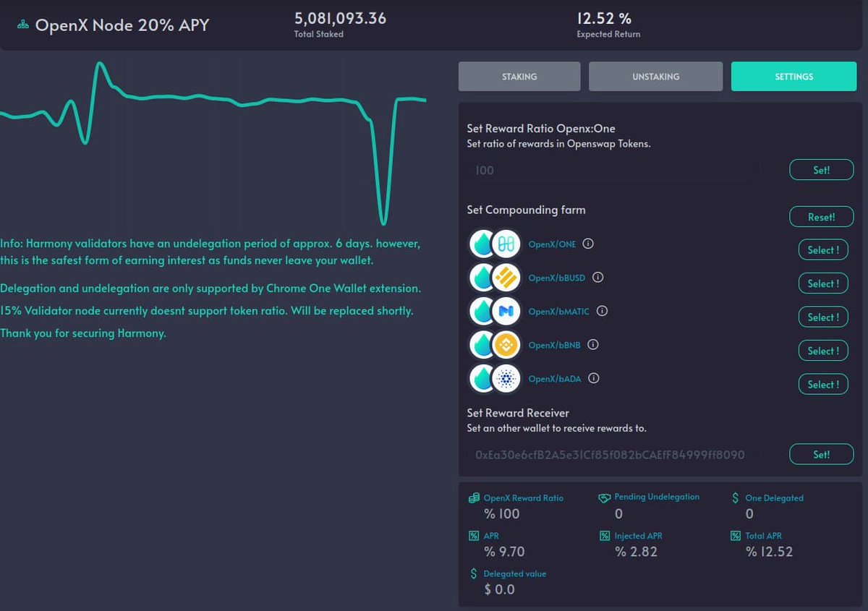The height and width of the screenshot is (611, 868).
Task: Click OpenX droplet icon in OpenX/bADA row
Action: (481, 379)
